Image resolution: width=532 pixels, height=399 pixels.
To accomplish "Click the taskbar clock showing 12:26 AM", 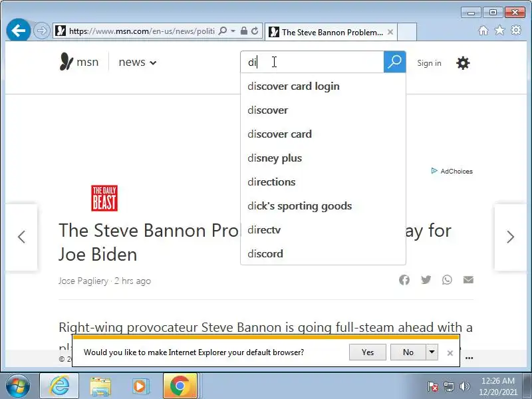I will click(498, 386).
